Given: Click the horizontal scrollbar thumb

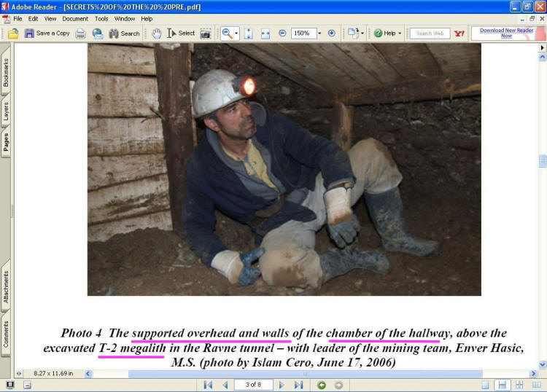Looking at the screenshot, I should (306, 374).
